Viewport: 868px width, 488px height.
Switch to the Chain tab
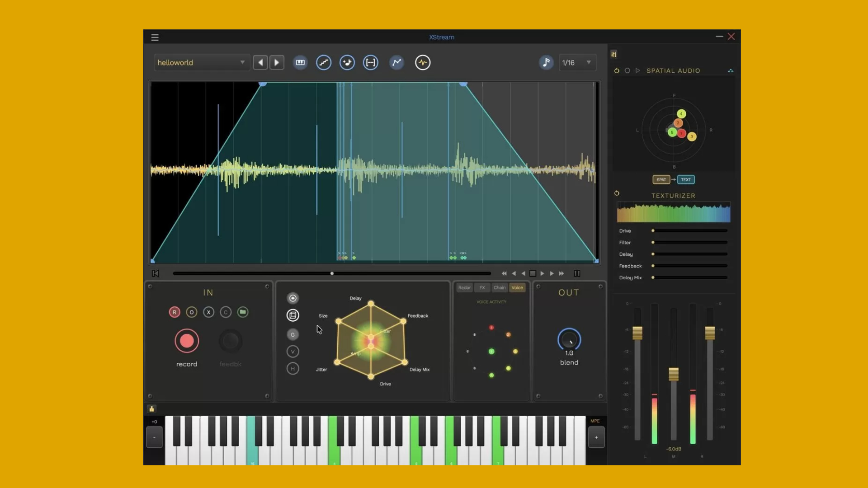(500, 288)
